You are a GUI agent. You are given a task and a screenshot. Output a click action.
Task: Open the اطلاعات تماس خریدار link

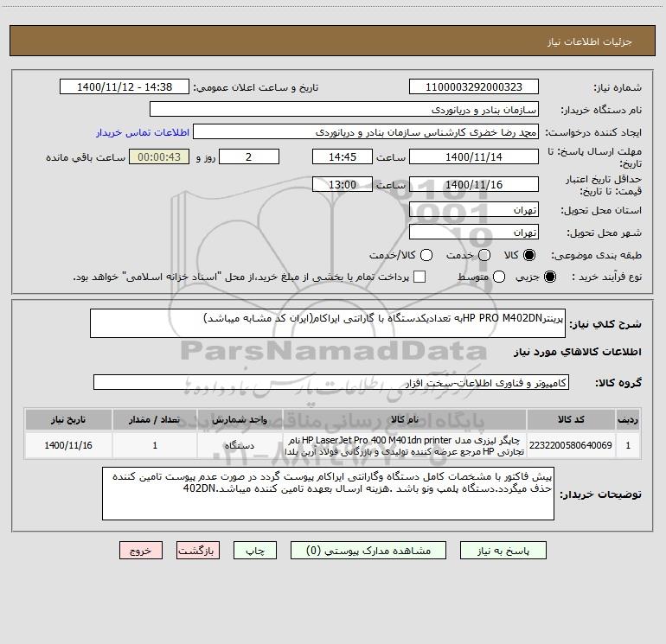click(143, 132)
